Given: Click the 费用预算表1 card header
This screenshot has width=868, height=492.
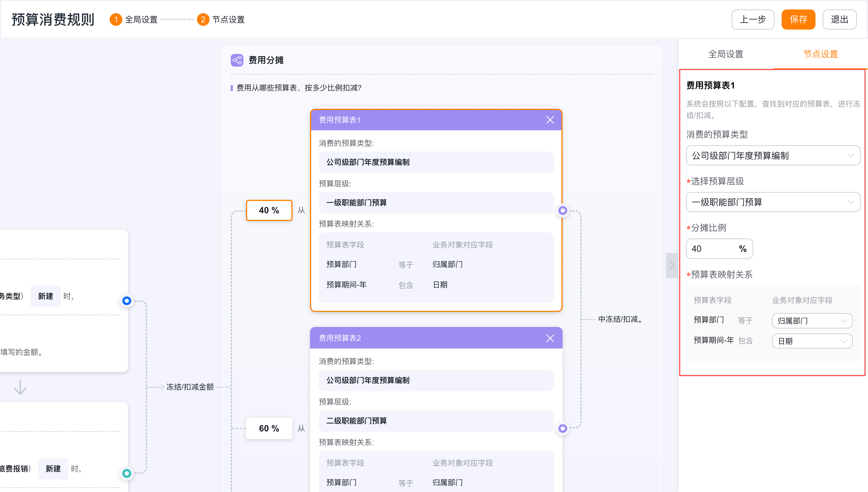Looking at the screenshot, I should [x=436, y=120].
